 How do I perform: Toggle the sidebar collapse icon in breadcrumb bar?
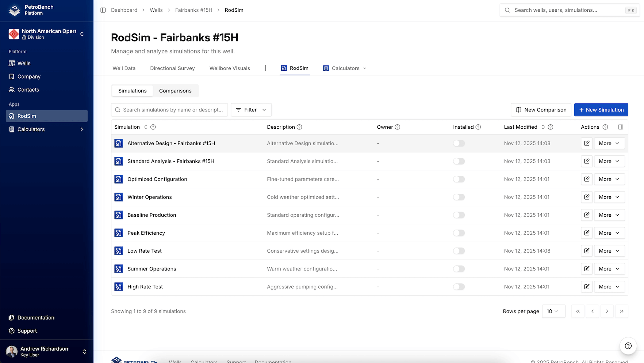[x=103, y=10]
